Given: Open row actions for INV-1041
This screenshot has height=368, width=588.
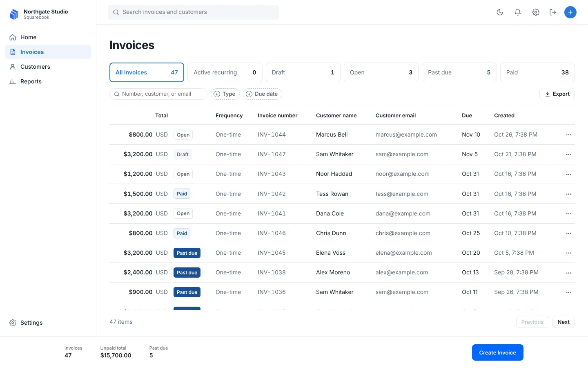Looking at the screenshot, I should coord(569,213).
